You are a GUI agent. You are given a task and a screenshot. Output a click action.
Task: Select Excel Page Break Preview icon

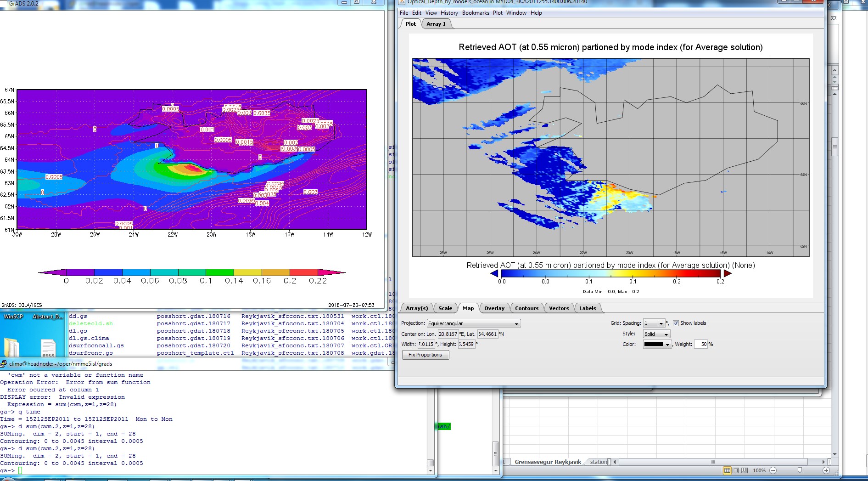(744, 470)
